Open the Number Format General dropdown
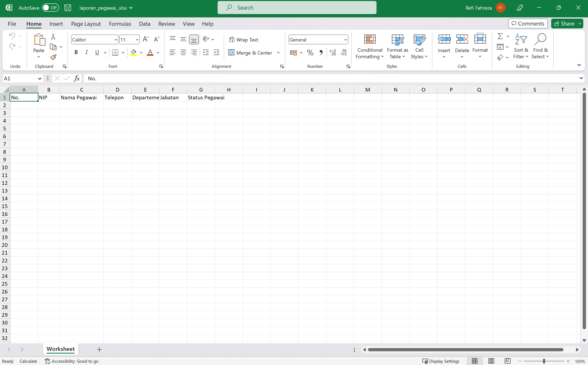This screenshot has width=588, height=365. point(345,40)
